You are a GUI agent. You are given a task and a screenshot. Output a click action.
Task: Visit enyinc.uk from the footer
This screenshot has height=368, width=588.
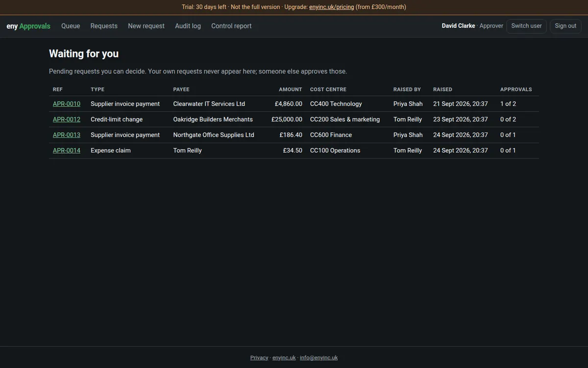[x=284, y=358]
